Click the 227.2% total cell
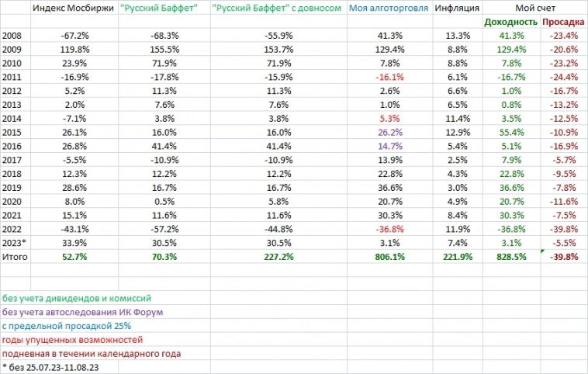This screenshot has width=588, height=374. point(276,258)
